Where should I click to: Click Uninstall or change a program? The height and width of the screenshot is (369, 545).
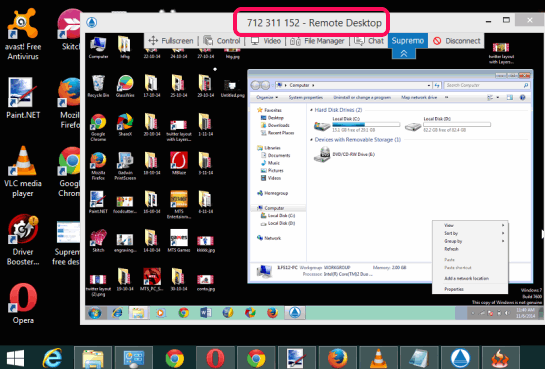pyautogui.click(x=362, y=98)
